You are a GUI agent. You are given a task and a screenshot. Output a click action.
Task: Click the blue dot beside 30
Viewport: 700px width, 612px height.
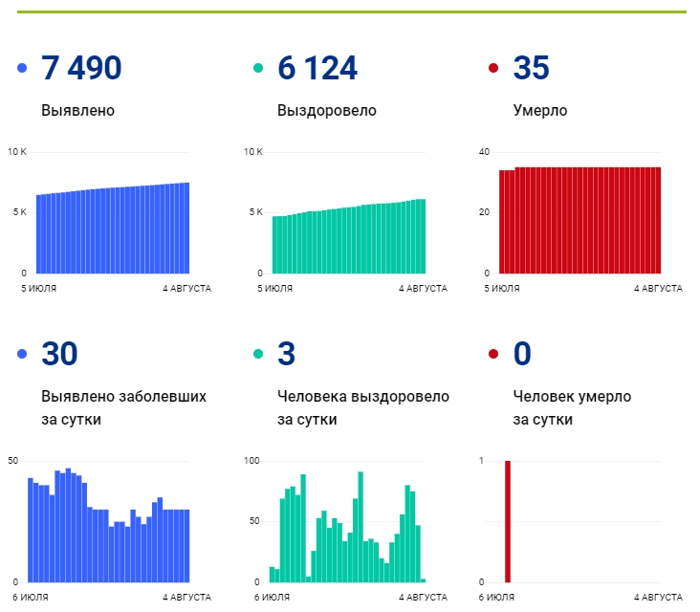pyautogui.click(x=22, y=354)
